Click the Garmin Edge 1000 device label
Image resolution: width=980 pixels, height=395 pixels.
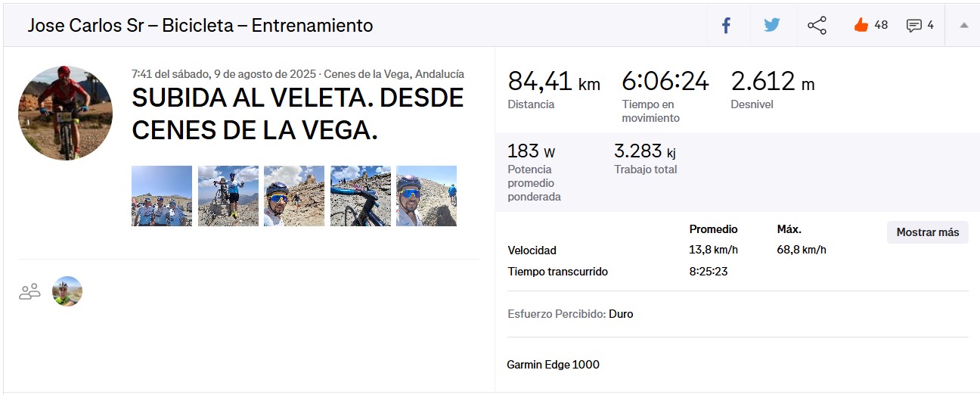click(553, 365)
